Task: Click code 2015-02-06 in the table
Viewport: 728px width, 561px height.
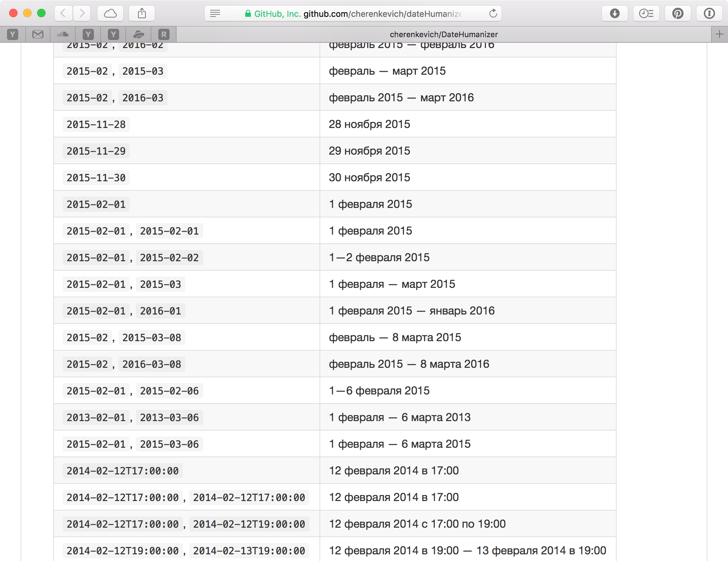Action: [x=169, y=391]
